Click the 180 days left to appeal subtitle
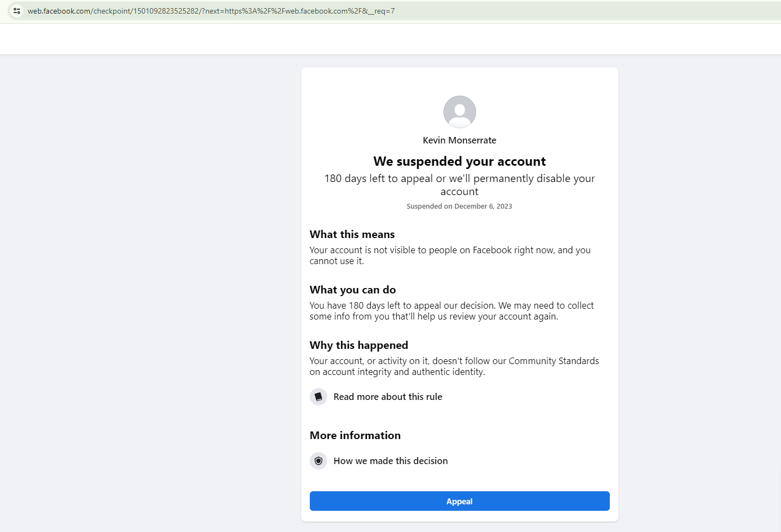This screenshot has width=781, height=532. (x=460, y=185)
